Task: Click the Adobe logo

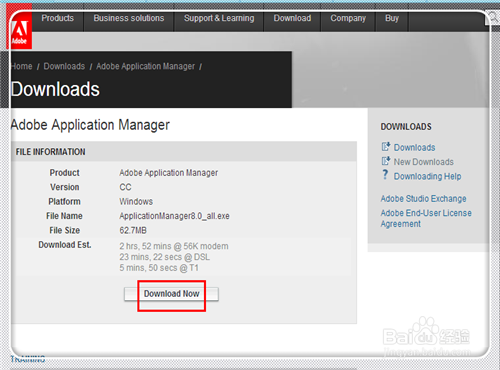Action: [19, 27]
